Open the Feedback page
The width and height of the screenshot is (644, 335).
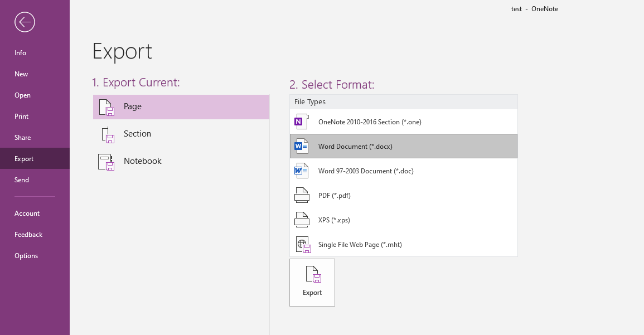coord(35,235)
